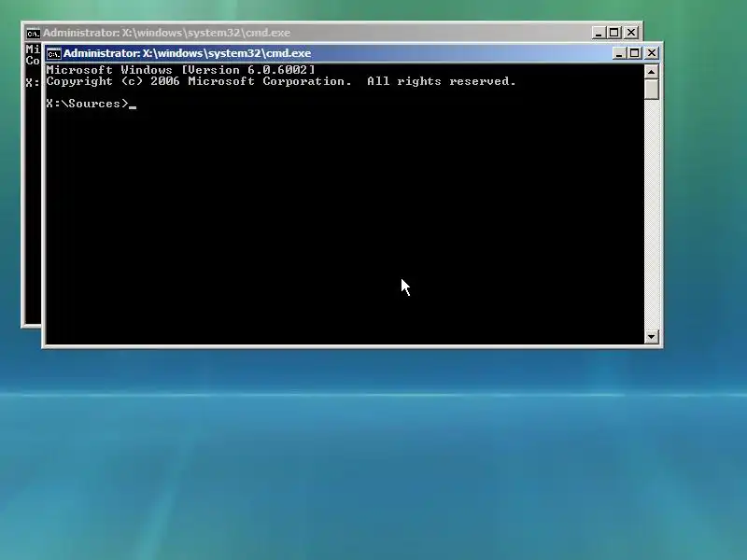Click the scroll up arrow in front console

tap(651, 72)
